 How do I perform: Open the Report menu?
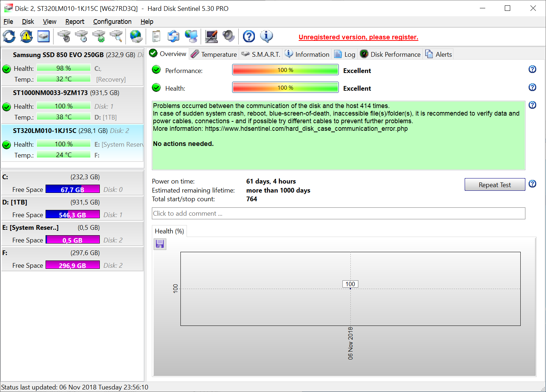click(x=75, y=22)
